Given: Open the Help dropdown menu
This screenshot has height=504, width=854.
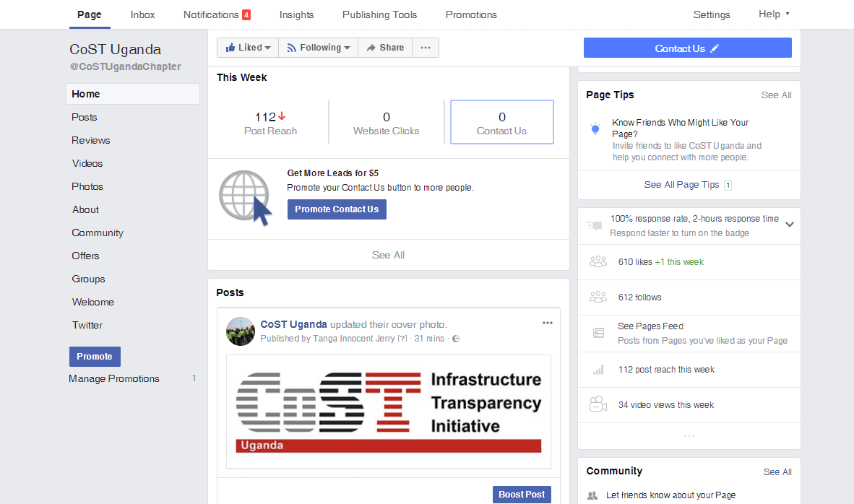Looking at the screenshot, I should point(773,14).
